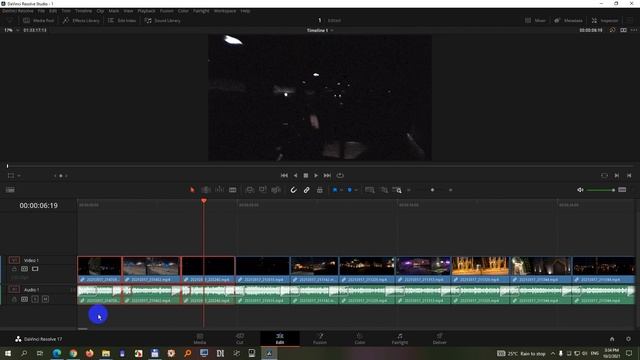Play timeline forward

click(x=316, y=176)
